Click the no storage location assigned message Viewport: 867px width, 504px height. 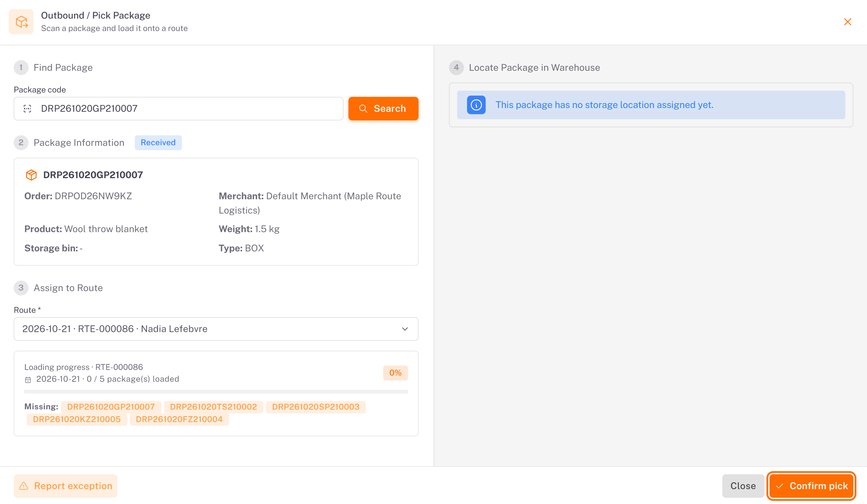pos(605,105)
